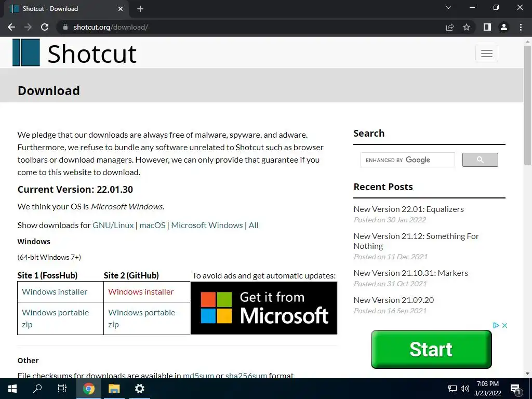
Task: Click the Shotcut logo icon
Action: 26,52
